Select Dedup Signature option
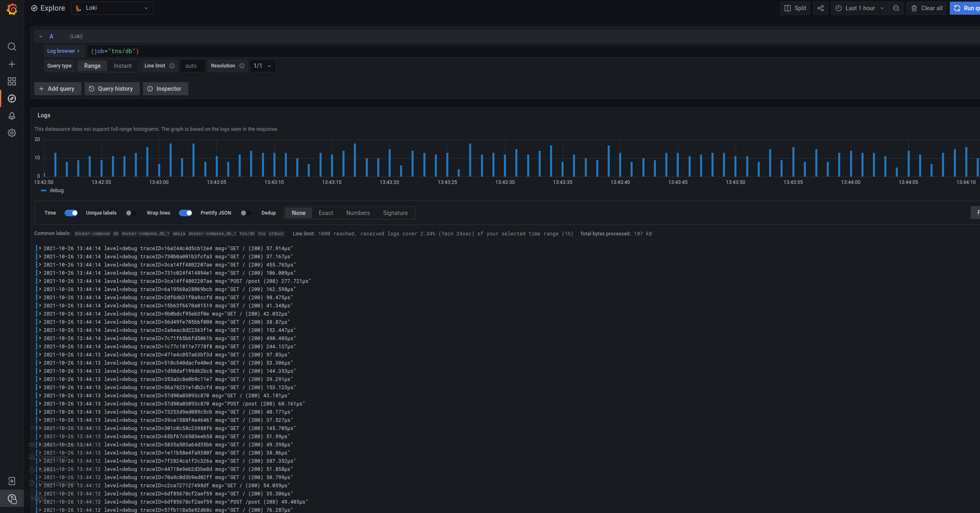The image size is (980, 513). (395, 213)
